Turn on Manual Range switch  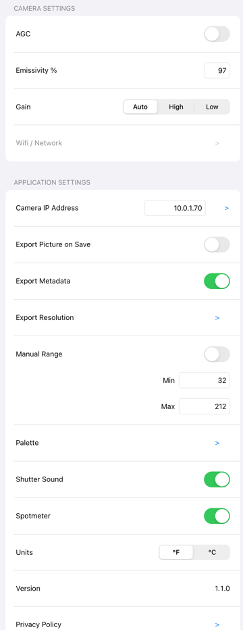(x=217, y=354)
